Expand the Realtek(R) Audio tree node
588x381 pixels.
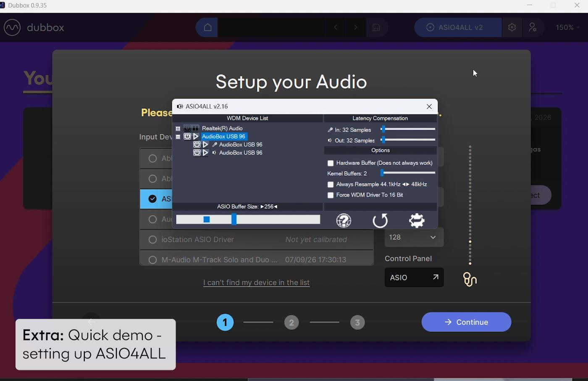(178, 129)
